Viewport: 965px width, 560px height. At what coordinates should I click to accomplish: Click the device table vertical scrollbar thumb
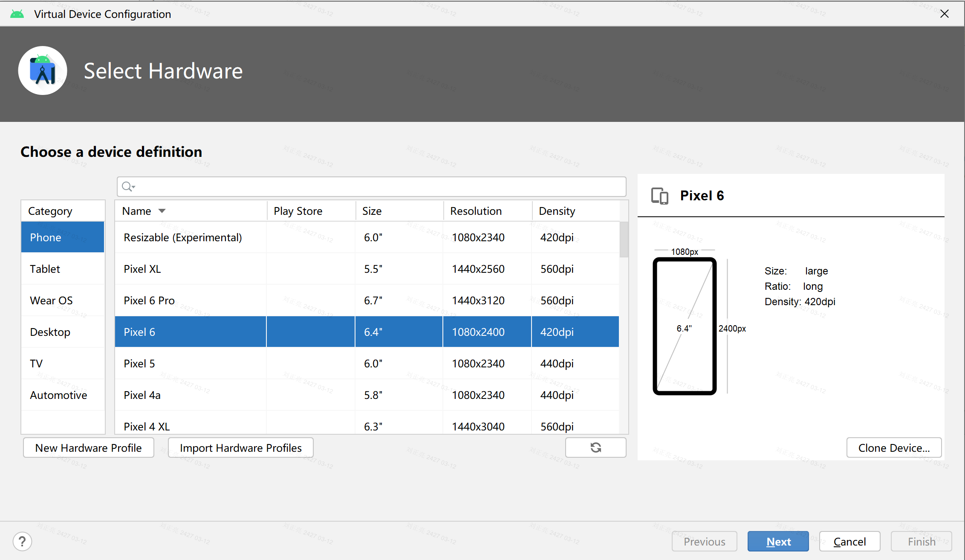point(624,240)
